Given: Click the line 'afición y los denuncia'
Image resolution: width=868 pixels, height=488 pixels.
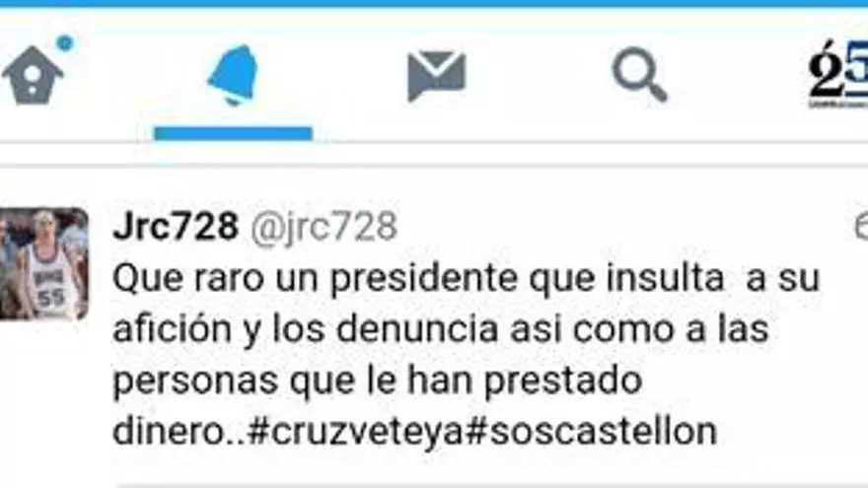Looking at the screenshot, I should (x=441, y=329).
